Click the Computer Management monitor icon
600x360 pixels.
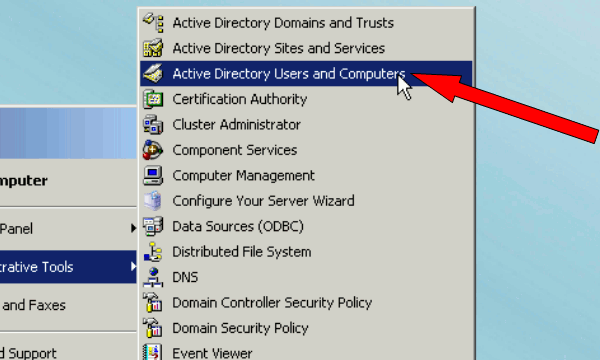click(153, 175)
